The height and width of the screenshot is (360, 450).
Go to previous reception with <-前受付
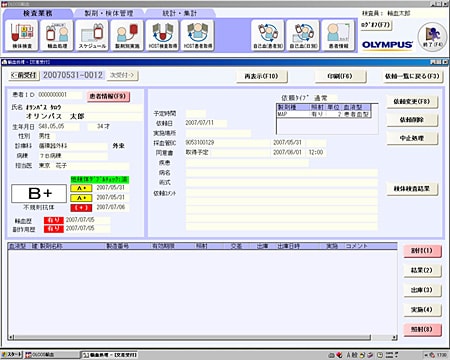pyautogui.click(x=24, y=75)
